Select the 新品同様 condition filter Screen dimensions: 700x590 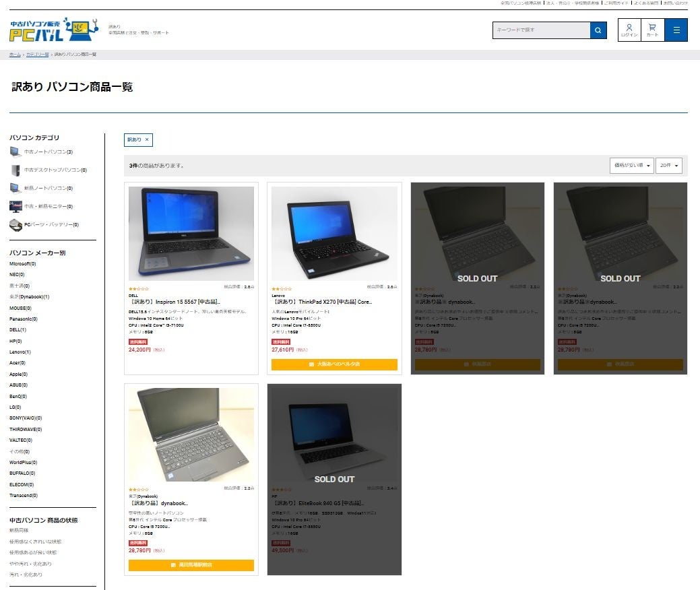19,531
